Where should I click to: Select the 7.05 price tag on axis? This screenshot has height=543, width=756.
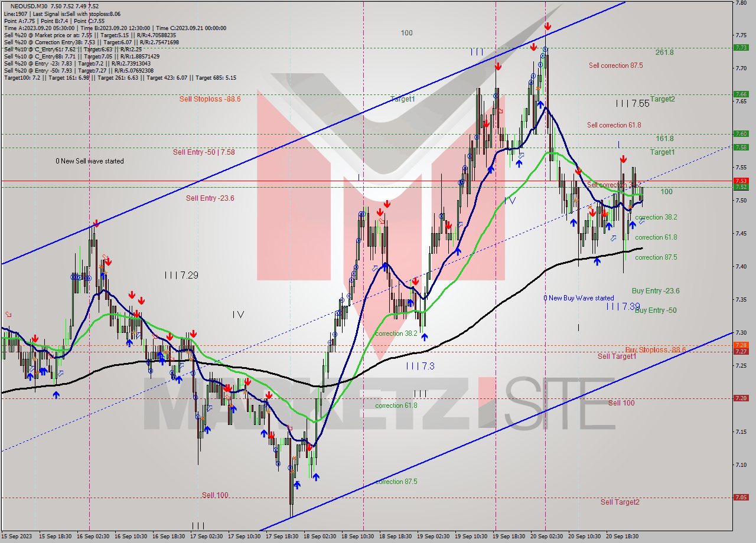coord(741,497)
